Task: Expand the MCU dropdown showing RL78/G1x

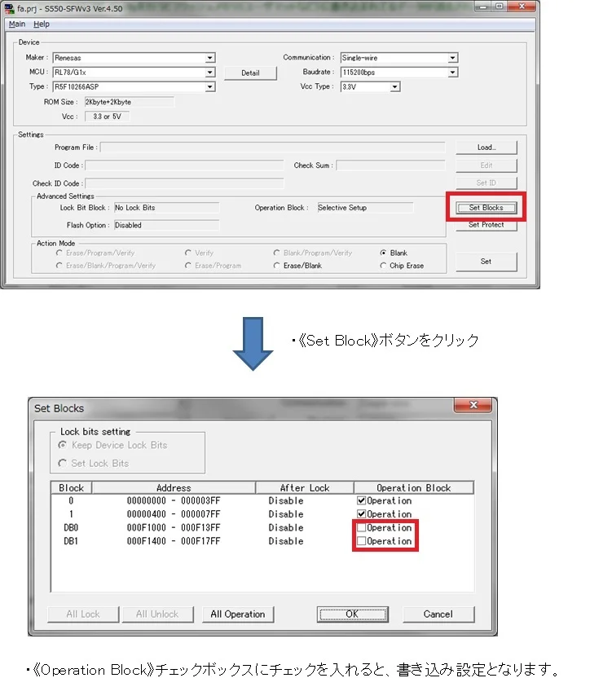Action: (x=210, y=73)
